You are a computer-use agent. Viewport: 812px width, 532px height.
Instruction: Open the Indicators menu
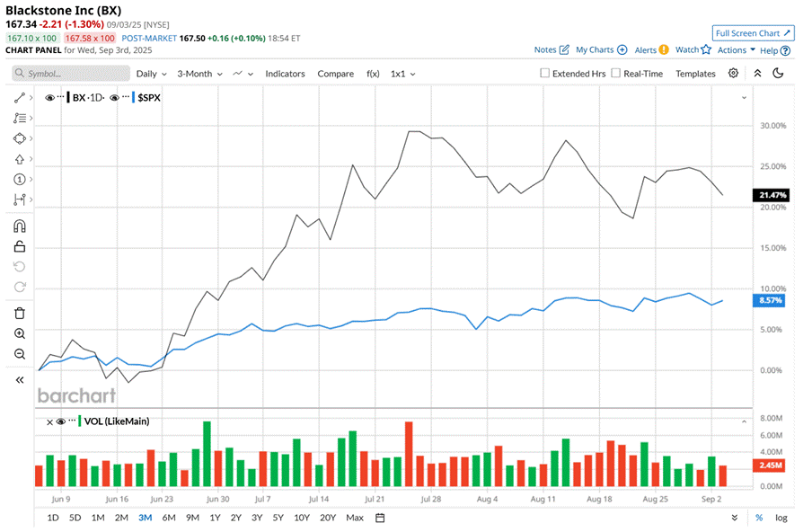285,74
